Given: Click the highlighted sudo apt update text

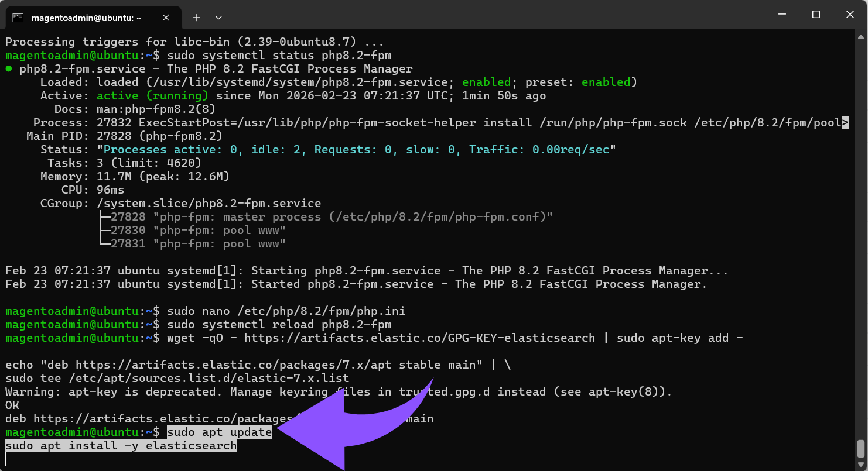Looking at the screenshot, I should click(x=219, y=432).
